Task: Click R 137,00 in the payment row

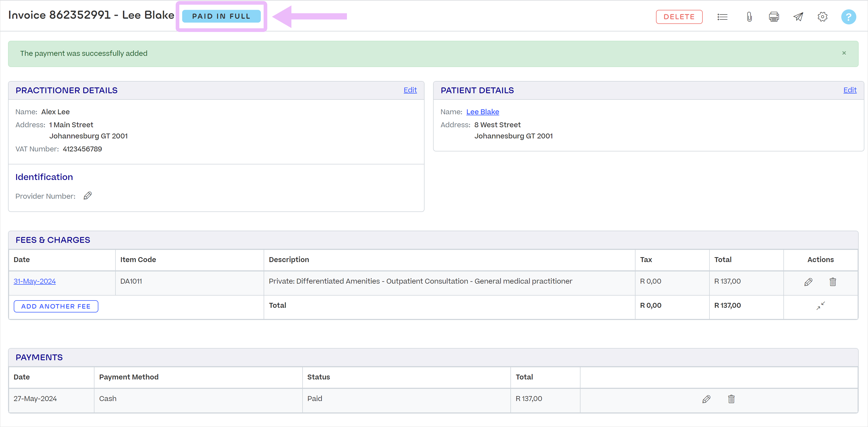Action: 529,398
